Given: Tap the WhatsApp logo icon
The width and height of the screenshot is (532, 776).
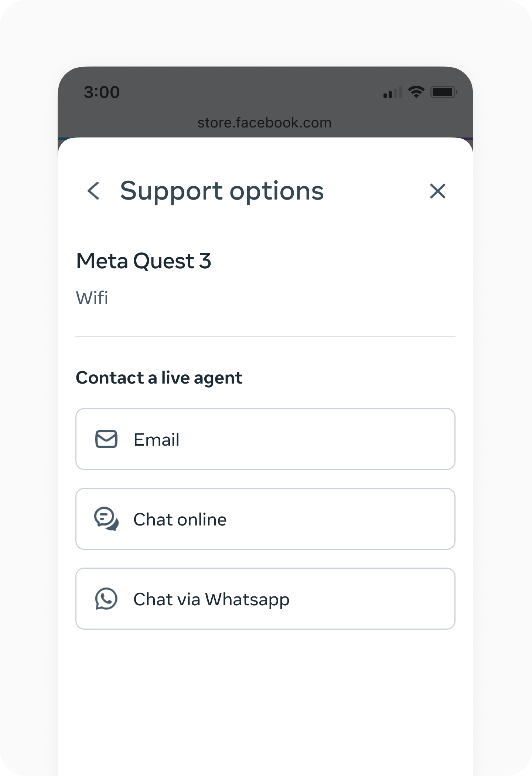Looking at the screenshot, I should coord(107,599).
